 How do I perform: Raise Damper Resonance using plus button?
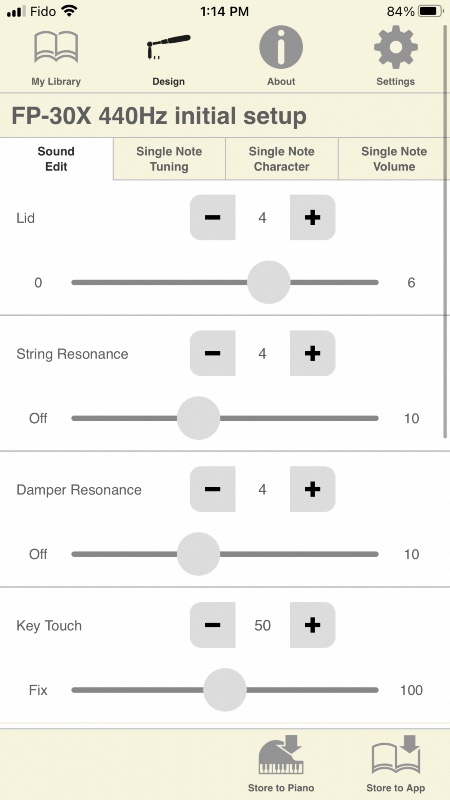pyautogui.click(x=312, y=489)
